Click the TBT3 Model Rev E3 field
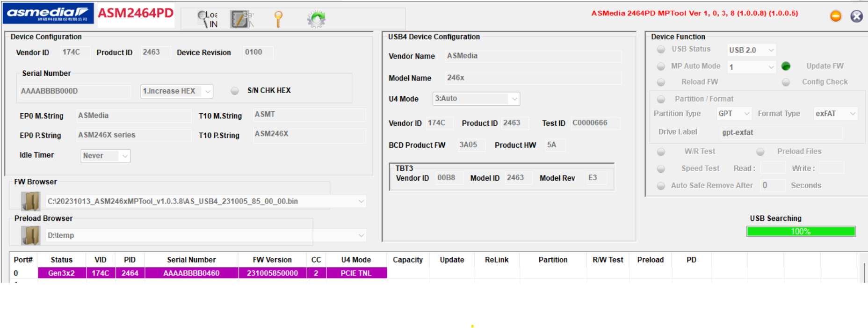This screenshot has width=868, height=328. (597, 178)
